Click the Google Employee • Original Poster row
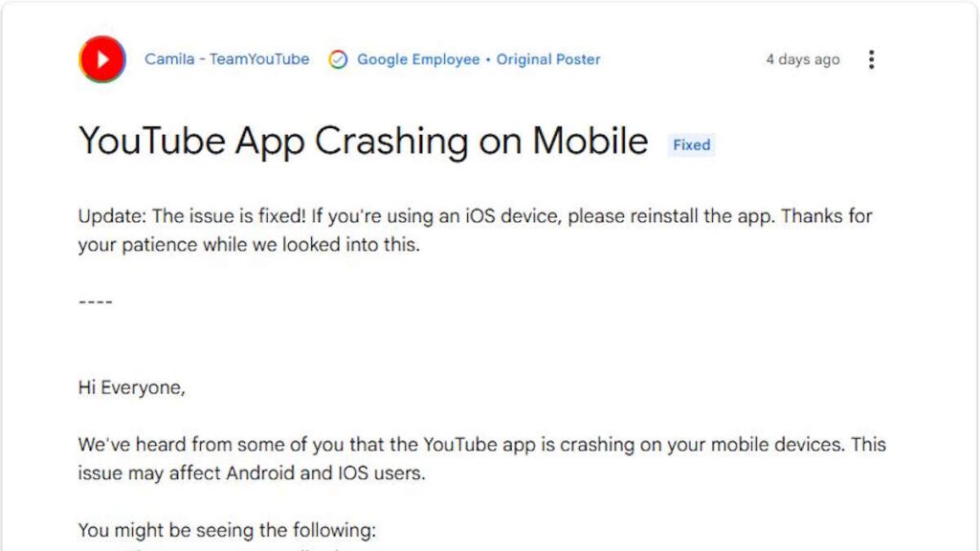Viewport: 980px width, 551px height. click(469, 59)
